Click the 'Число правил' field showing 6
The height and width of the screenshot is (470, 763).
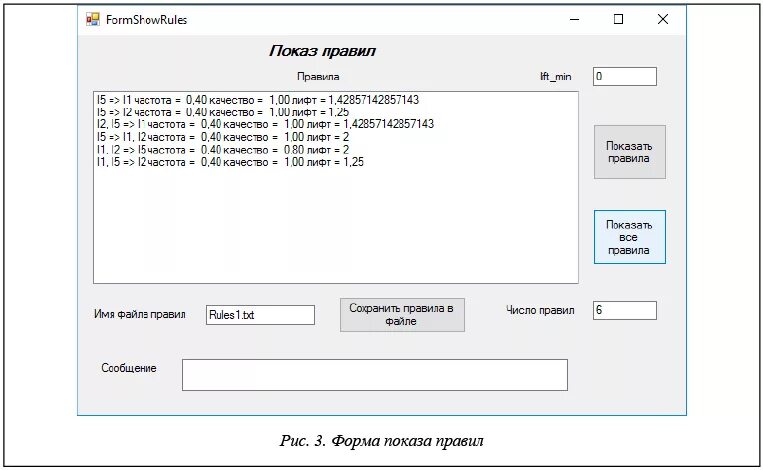click(625, 310)
